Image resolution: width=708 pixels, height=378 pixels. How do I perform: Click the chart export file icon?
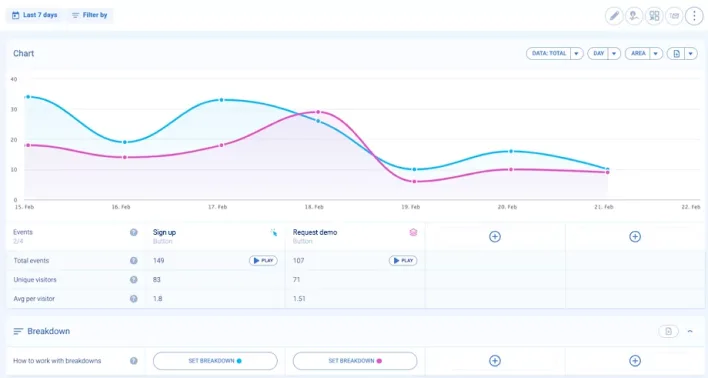676,54
